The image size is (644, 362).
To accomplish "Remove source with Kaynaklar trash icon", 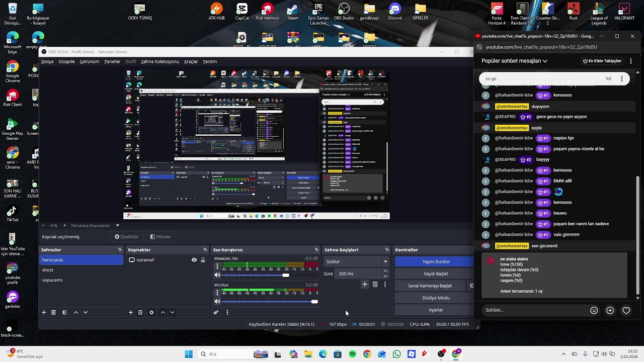I will pyautogui.click(x=140, y=312).
